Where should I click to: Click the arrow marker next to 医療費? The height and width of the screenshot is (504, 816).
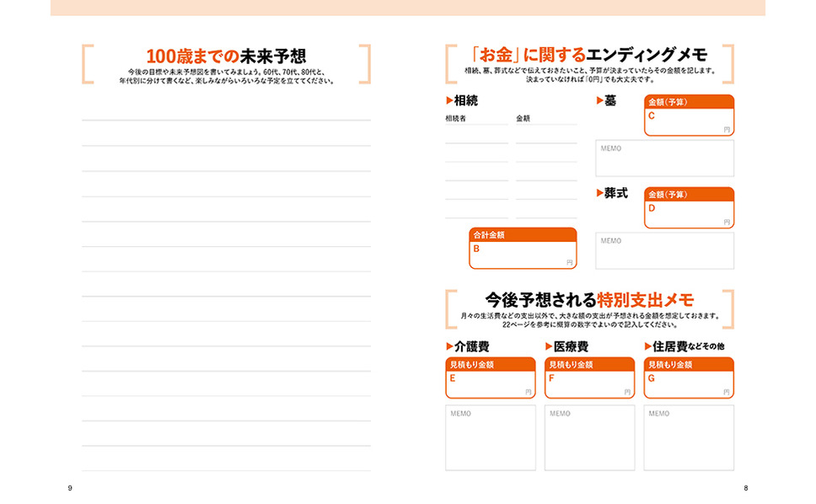(549, 346)
